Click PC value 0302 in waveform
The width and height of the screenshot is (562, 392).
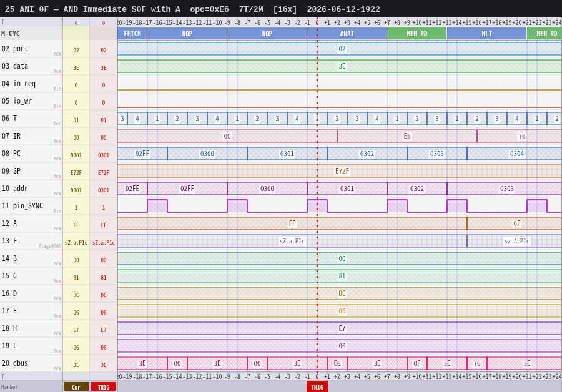(367, 154)
